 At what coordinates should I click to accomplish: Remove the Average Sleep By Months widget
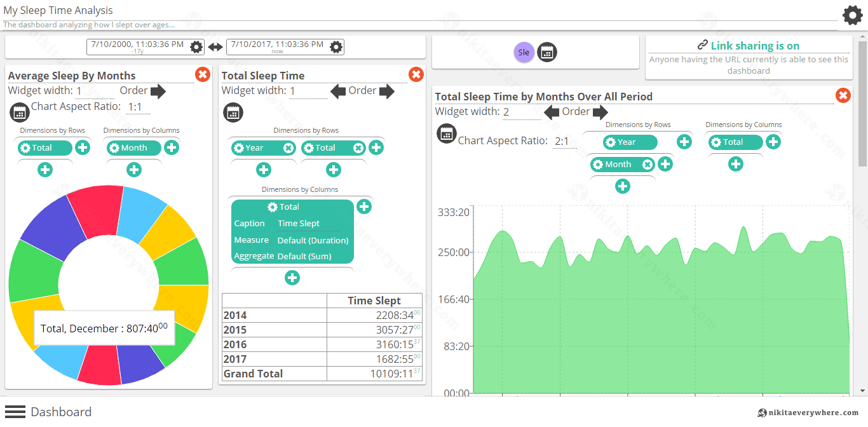coord(202,75)
